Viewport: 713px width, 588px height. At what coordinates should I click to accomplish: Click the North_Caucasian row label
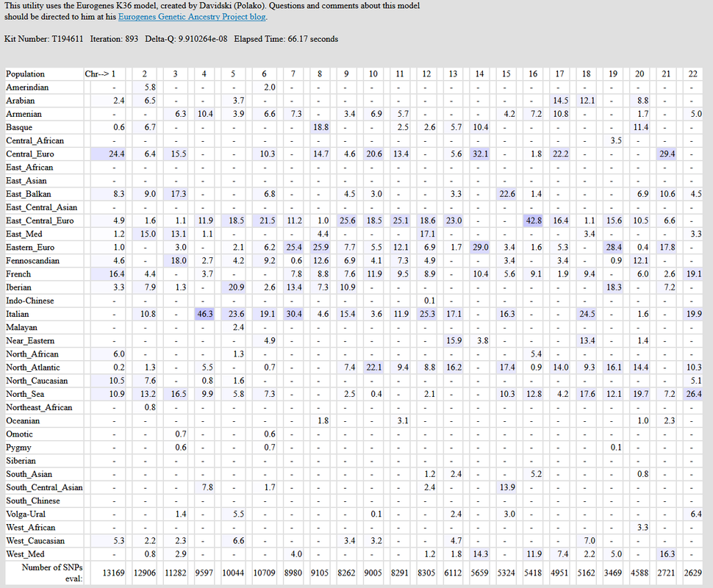coord(37,381)
